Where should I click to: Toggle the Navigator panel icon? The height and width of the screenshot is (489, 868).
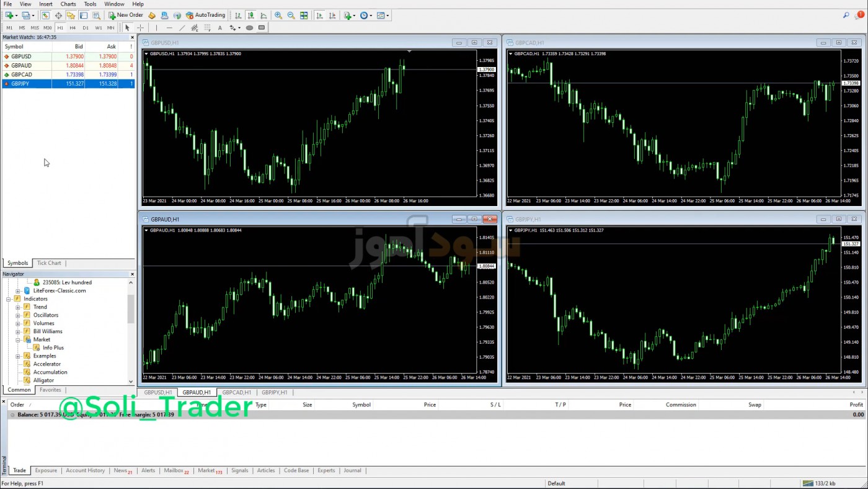click(x=71, y=15)
